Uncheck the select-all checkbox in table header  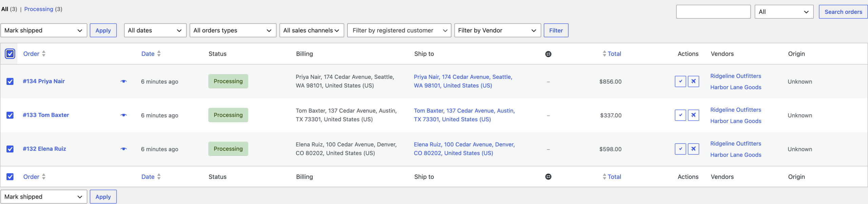10,53
